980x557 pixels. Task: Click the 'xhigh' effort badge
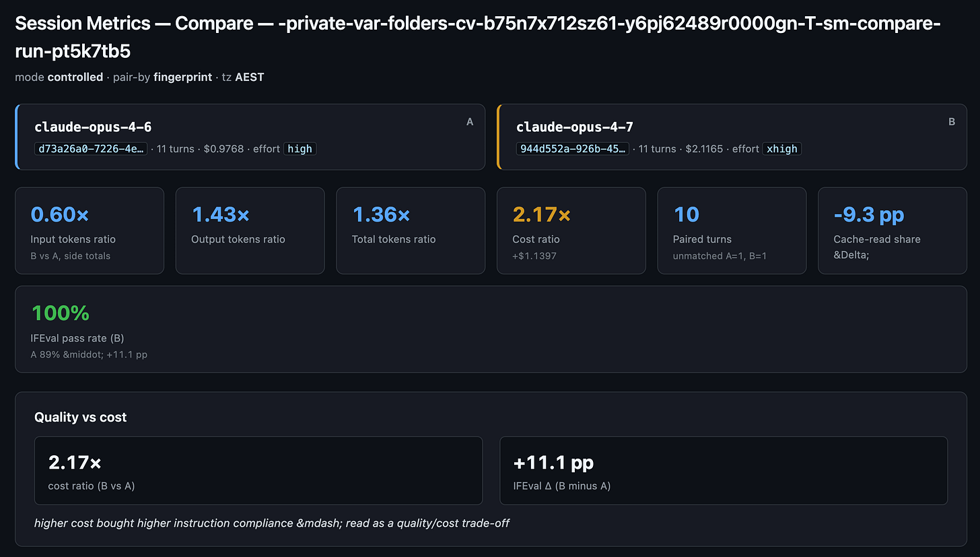pyautogui.click(x=781, y=149)
